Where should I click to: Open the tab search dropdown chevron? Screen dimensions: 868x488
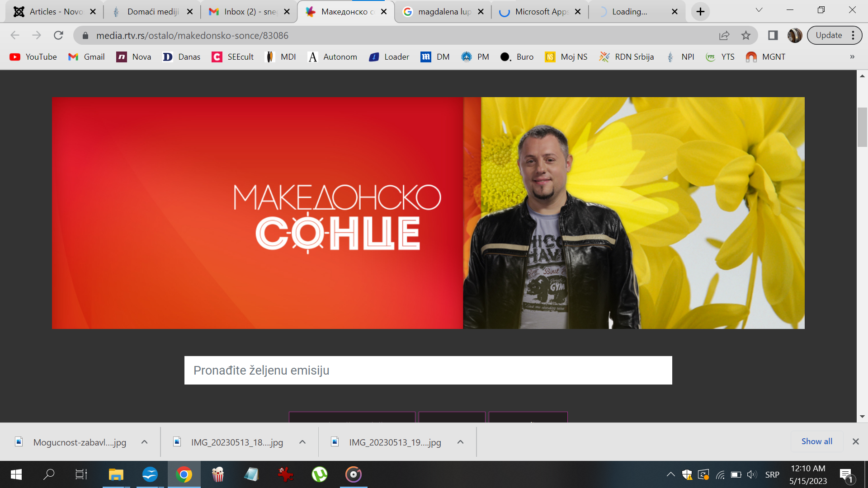pyautogui.click(x=759, y=10)
